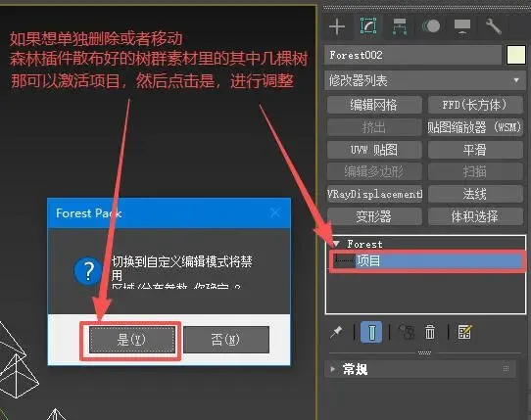The width and height of the screenshot is (531, 420).
Task: Toggle show end result icon
Action: pos(371,332)
